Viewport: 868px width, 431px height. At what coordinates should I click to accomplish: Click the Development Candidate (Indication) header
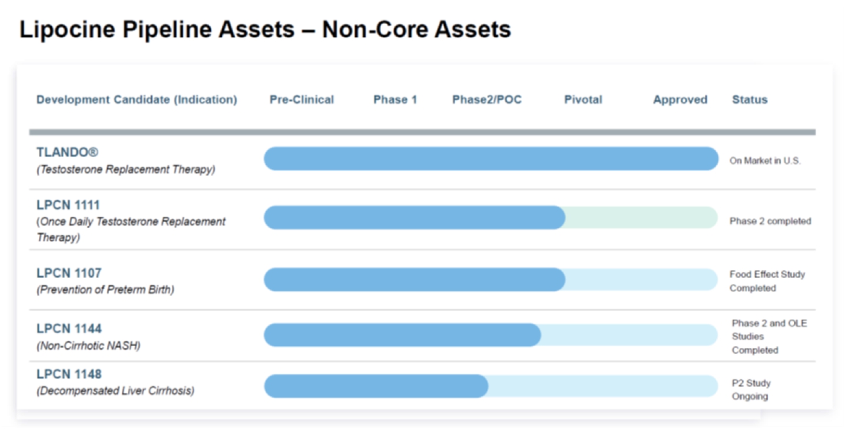tap(137, 100)
